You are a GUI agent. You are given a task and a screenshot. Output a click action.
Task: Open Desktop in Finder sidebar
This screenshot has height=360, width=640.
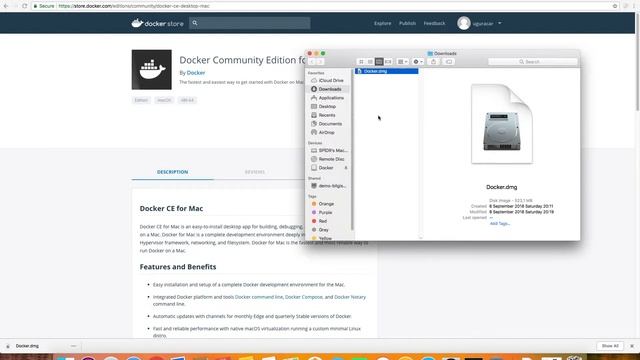coord(327,107)
